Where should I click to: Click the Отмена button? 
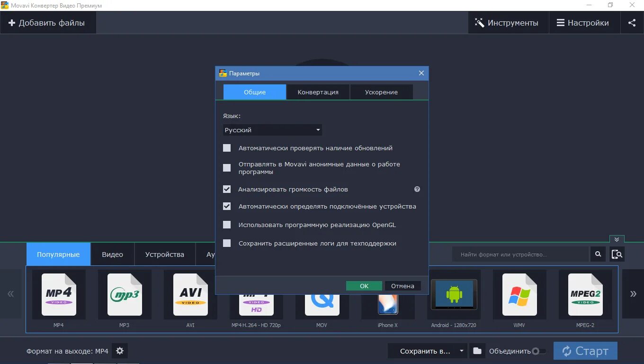(x=402, y=286)
